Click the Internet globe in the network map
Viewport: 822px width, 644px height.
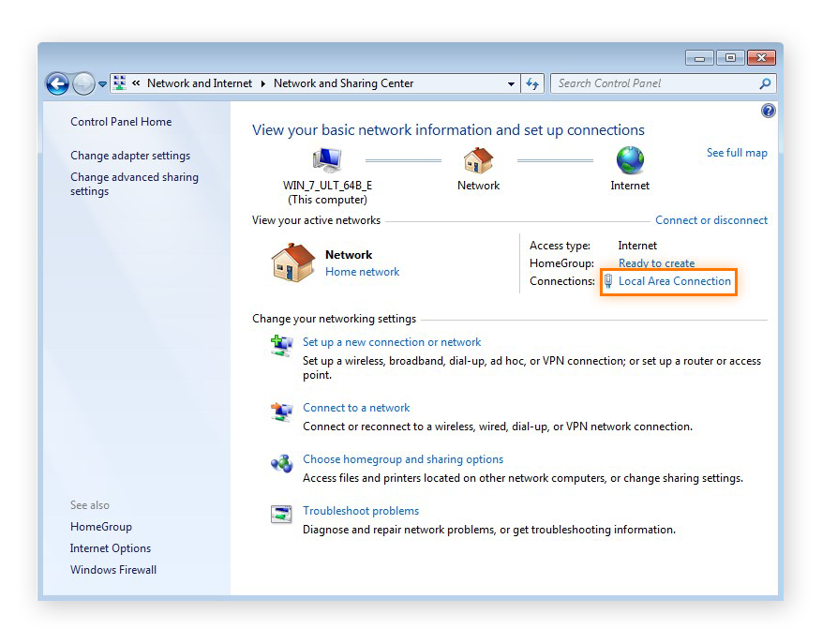(x=629, y=160)
